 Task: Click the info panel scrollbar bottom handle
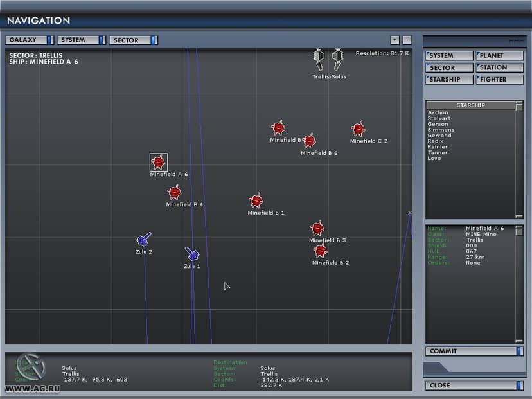[519, 341]
